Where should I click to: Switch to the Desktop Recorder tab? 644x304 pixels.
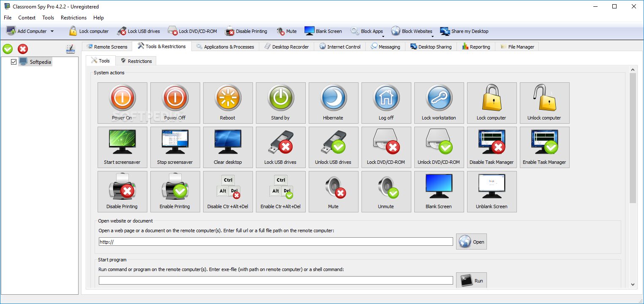click(x=286, y=47)
